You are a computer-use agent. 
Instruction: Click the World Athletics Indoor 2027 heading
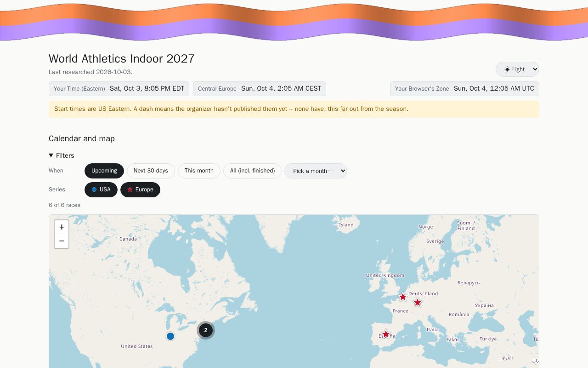pyautogui.click(x=122, y=58)
